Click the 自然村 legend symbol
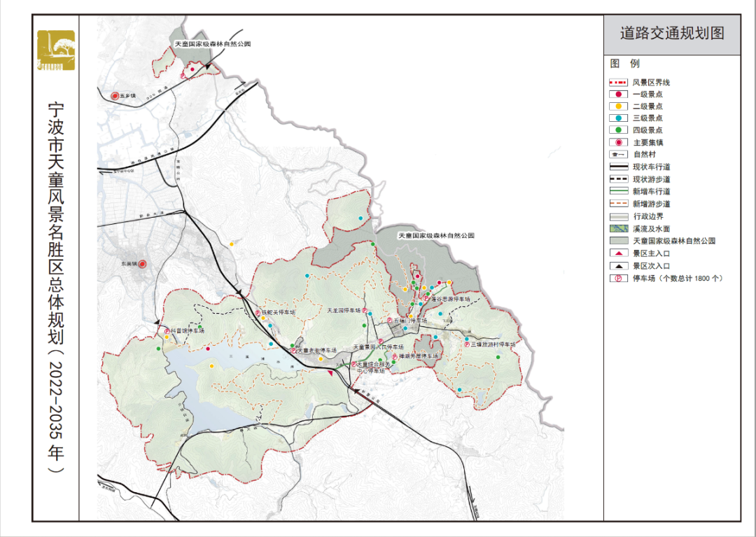 (619, 155)
